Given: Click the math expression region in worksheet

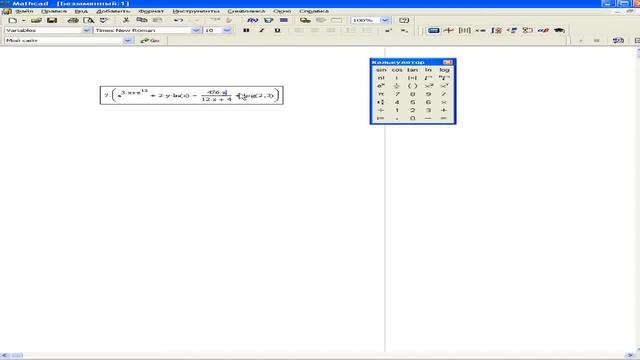Looking at the screenshot, I should click(191, 95).
